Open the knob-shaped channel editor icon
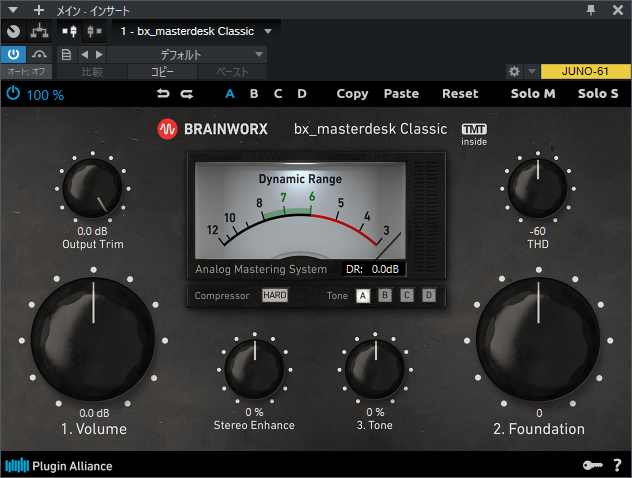This screenshot has height=478, width=632. pos(13,31)
